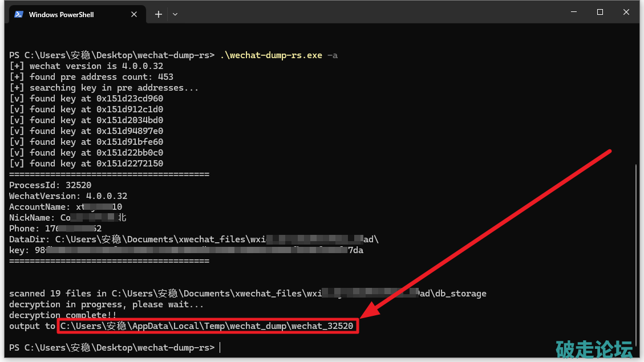The image size is (644, 362).
Task: Click the decryption complete message
Action: 63,315
